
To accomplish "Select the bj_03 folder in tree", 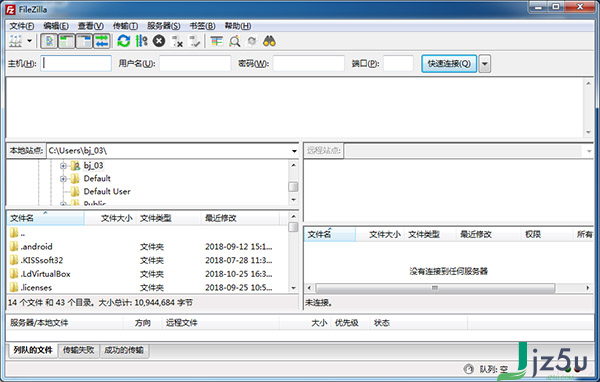I will [93, 166].
